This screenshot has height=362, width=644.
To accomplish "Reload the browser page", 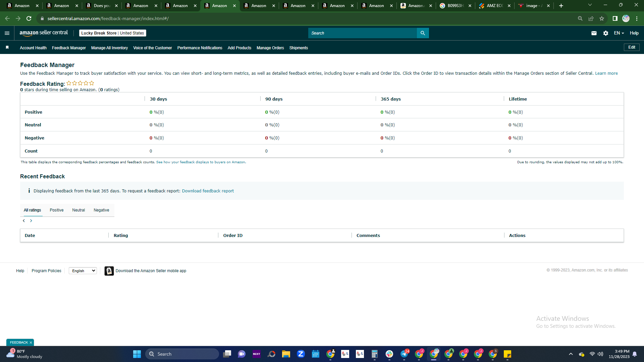I will point(29,18).
